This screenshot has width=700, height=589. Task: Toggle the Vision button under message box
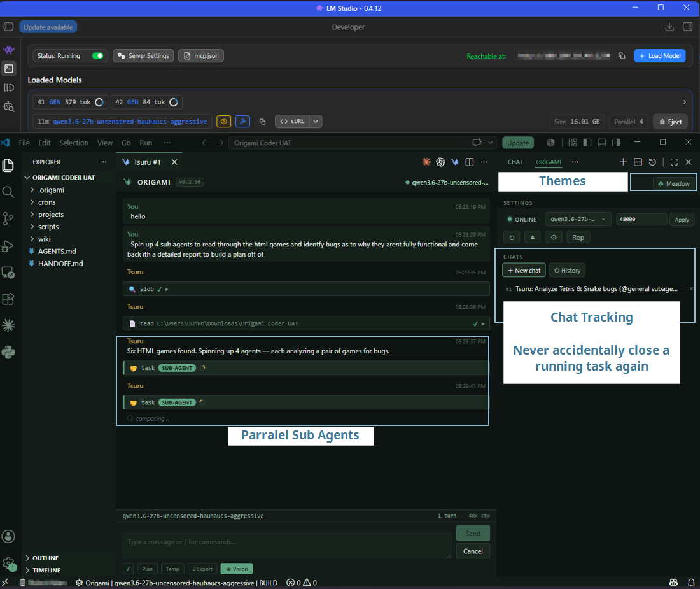click(237, 569)
